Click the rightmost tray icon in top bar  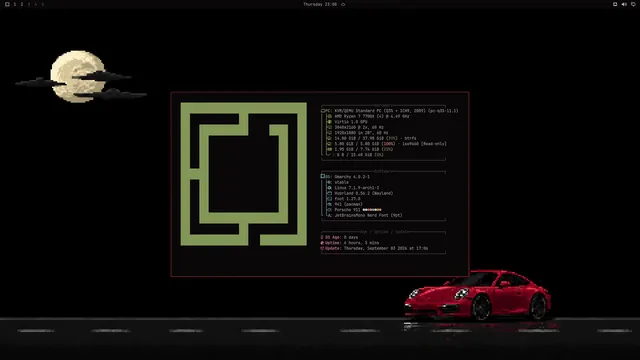coord(633,4)
